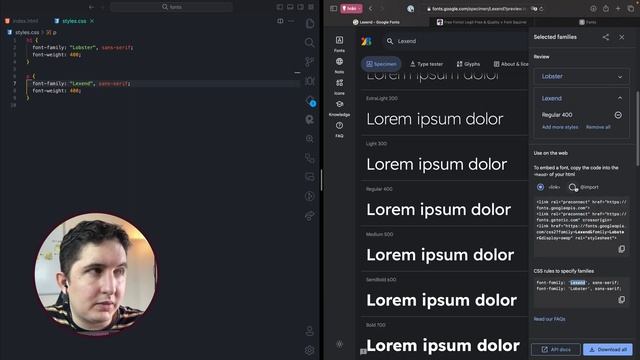The image size is (640, 360).
Task: Open Fonts section in Google Fonts sidebar
Action: (x=339, y=44)
